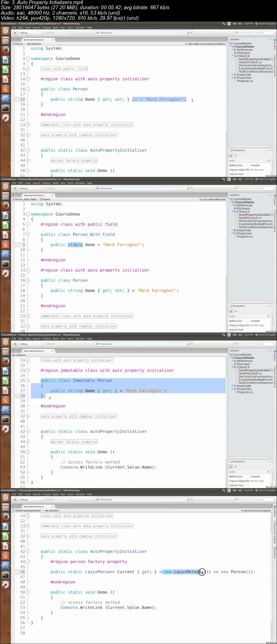Screen dimensions: 277x644
Task: Open the Debug configuration dropdown in the 6:50 PM frame
Action: 31,33
